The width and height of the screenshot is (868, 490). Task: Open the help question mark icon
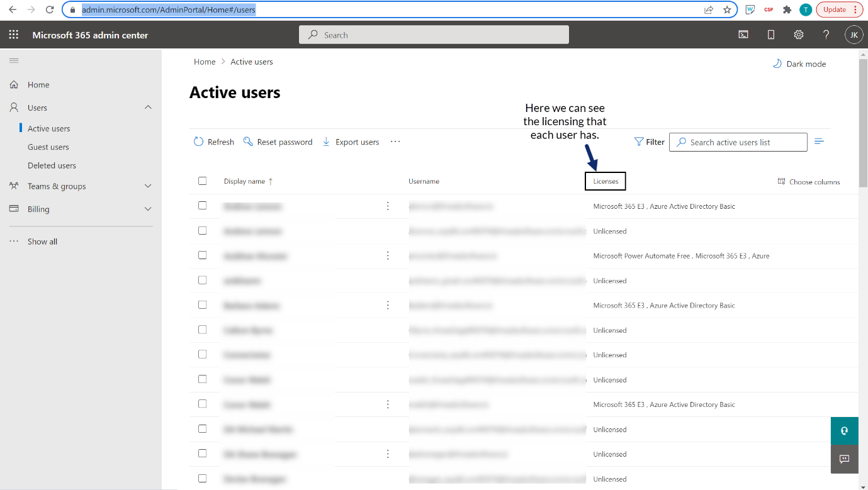pyautogui.click(x=826, y=35)
